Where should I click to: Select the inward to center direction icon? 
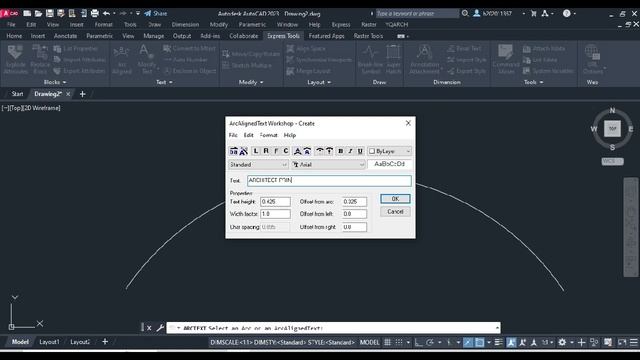click(x=329, y=151)
